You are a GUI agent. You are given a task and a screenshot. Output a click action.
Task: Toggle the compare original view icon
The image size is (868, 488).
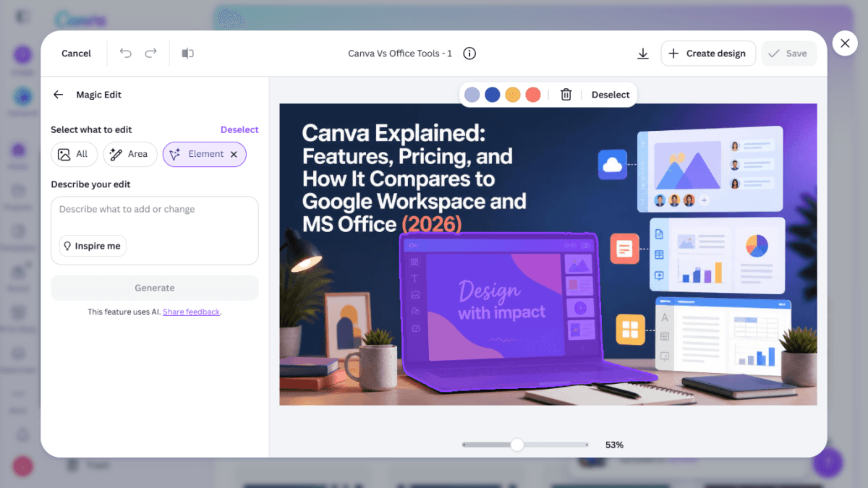[188, 53]
